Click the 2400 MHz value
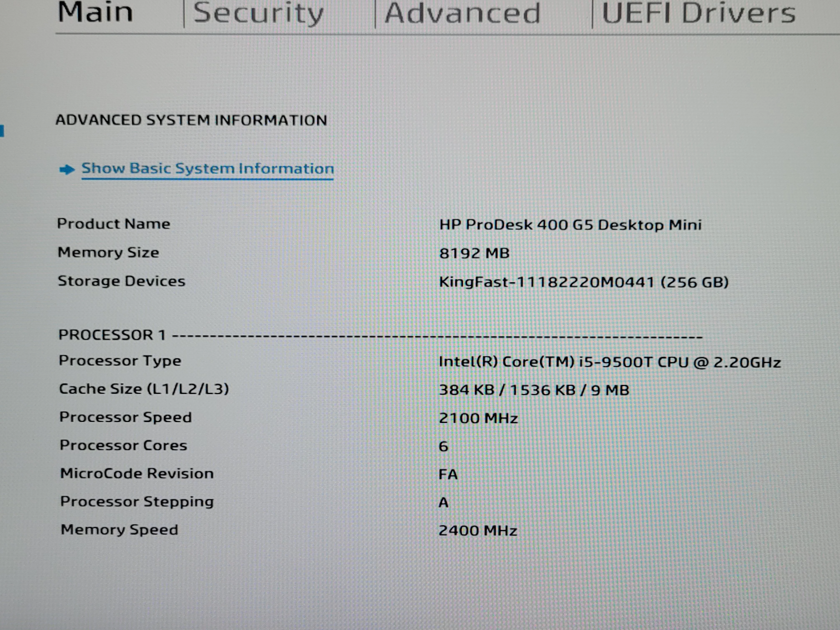 tap(478, 531)
